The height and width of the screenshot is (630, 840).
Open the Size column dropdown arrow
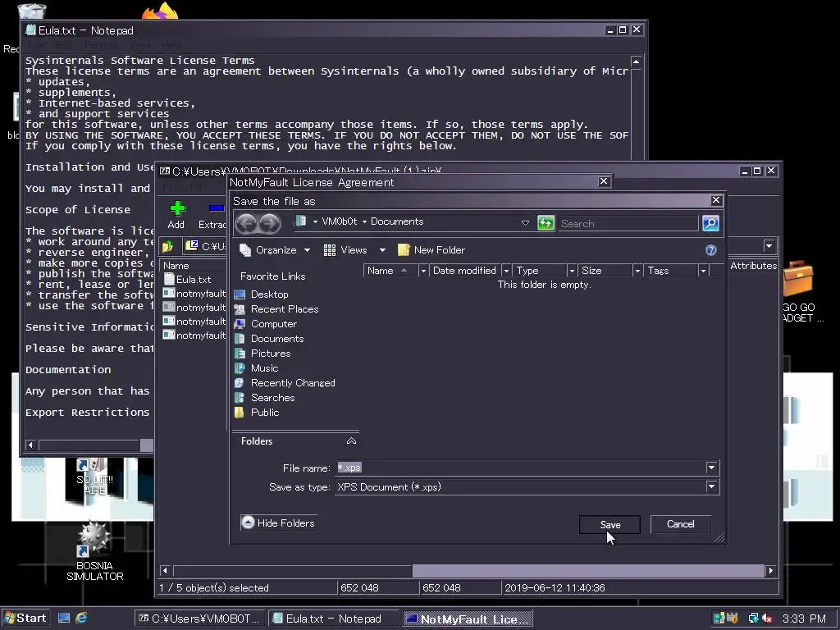(x=637, y=271)
